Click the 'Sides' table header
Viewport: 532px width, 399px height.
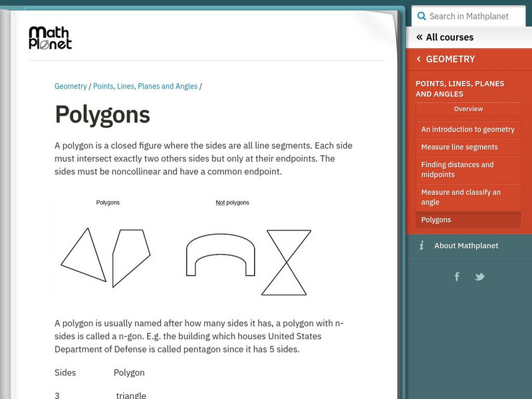point(65,372)
